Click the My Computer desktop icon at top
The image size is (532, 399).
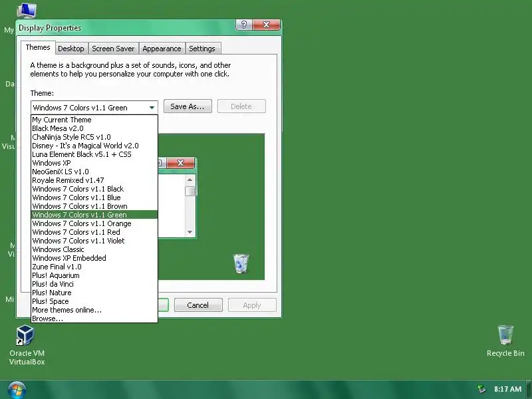(27, 10)
